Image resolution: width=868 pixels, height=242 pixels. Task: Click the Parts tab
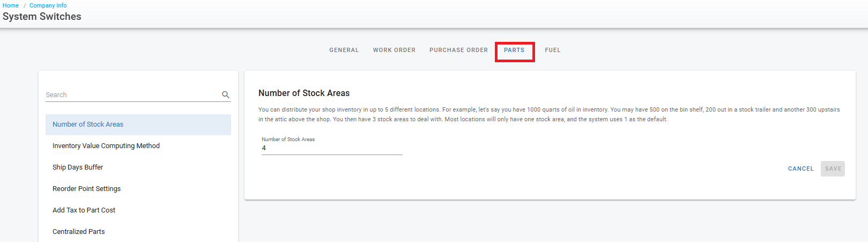tap(514, 50)
